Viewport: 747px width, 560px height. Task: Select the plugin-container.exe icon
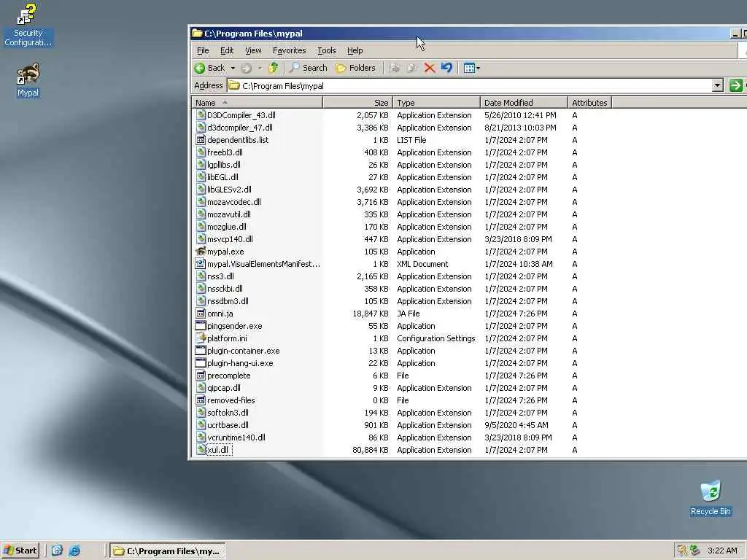[201, 351]
